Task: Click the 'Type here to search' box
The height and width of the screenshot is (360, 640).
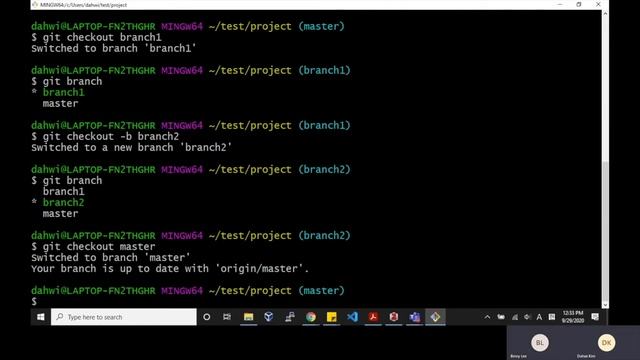Action: click(124, 317)
